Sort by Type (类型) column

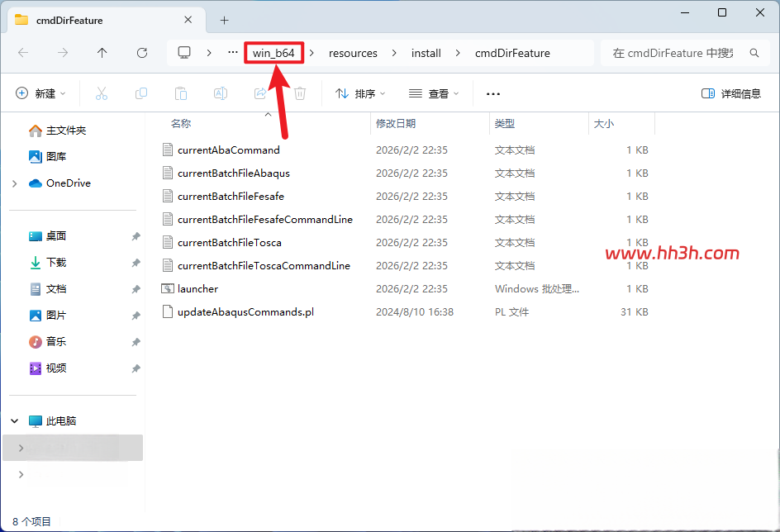coord(504,123)
